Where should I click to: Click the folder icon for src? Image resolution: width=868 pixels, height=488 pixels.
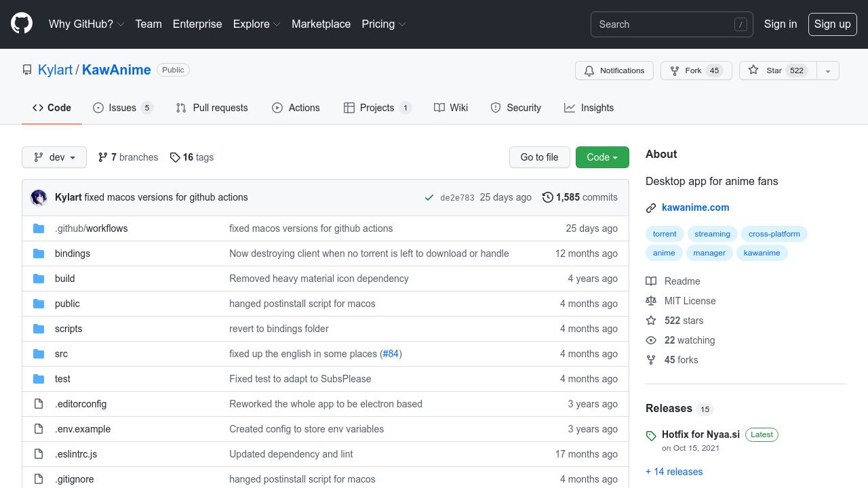tap(39, 354)
